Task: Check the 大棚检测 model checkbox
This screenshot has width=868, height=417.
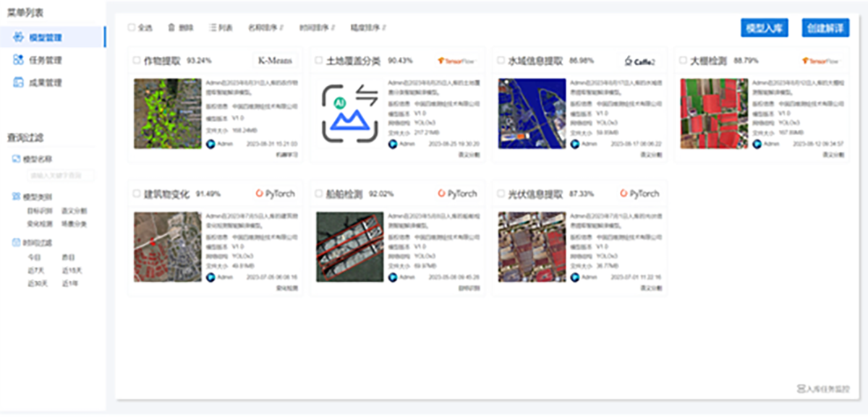Action: [x=684, y=61]
